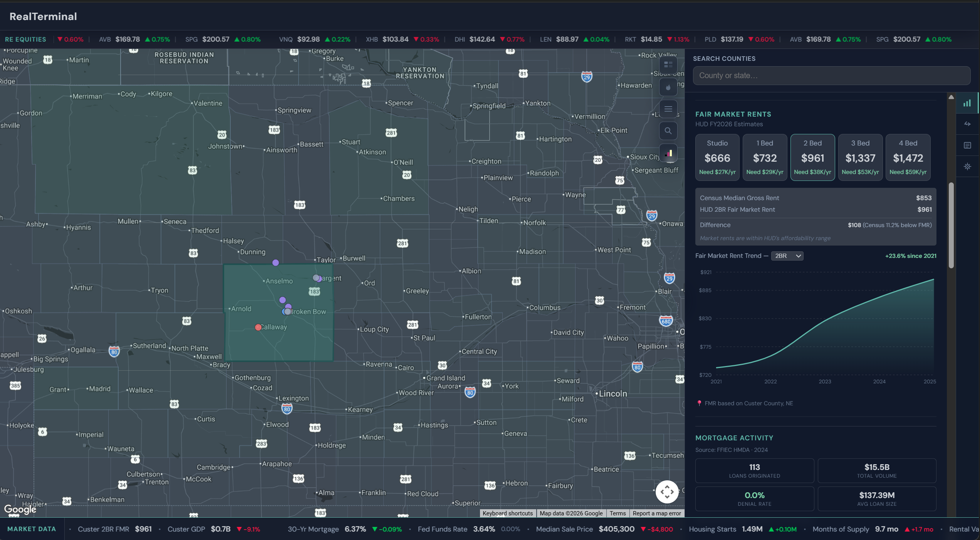Click the County or state search field

pos(831,76)
